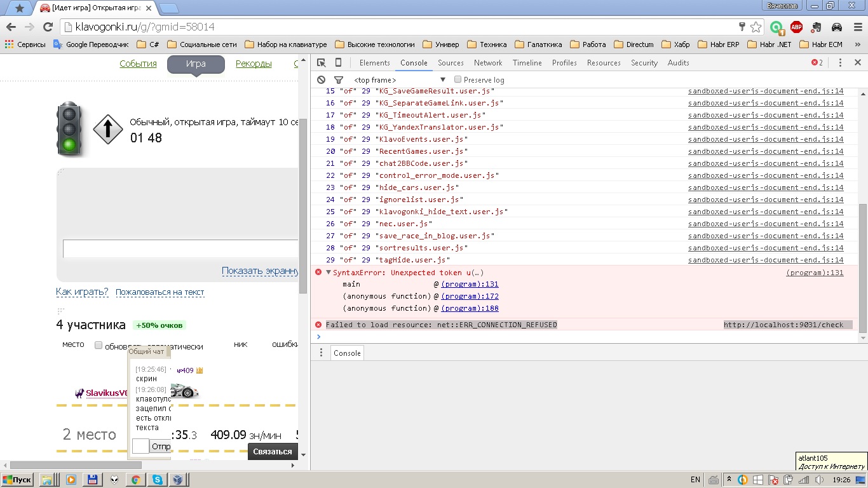Switch to the Network tab
The image size is (868, 488).
pos(487,63)
